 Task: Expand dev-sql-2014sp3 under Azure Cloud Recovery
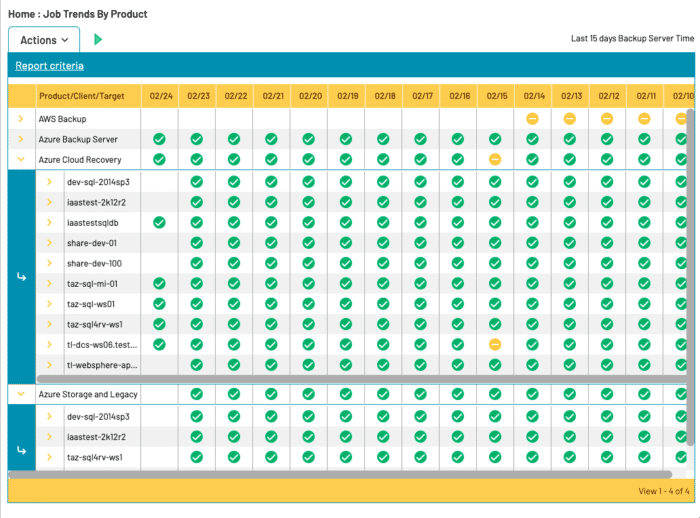pos(50,182)
